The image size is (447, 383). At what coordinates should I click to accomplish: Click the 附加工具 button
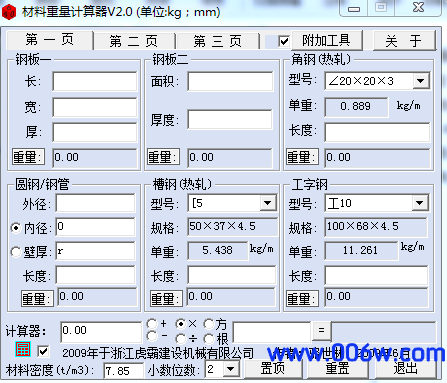326,40
